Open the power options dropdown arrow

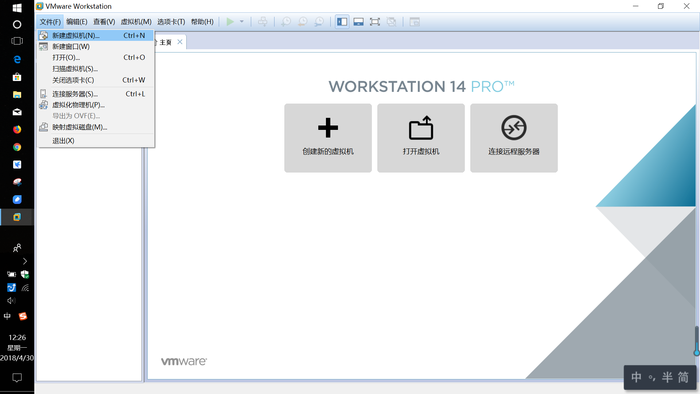[242, 21]
